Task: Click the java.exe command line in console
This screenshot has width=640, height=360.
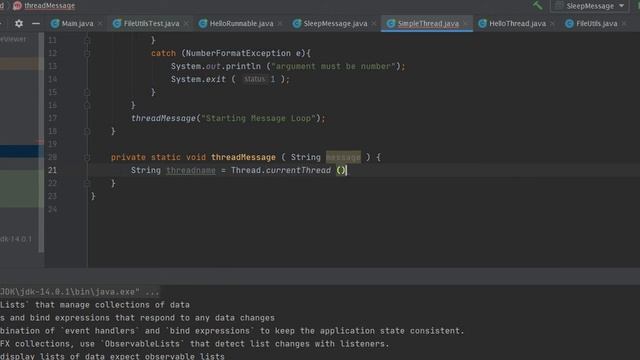Action: point(80,292)
